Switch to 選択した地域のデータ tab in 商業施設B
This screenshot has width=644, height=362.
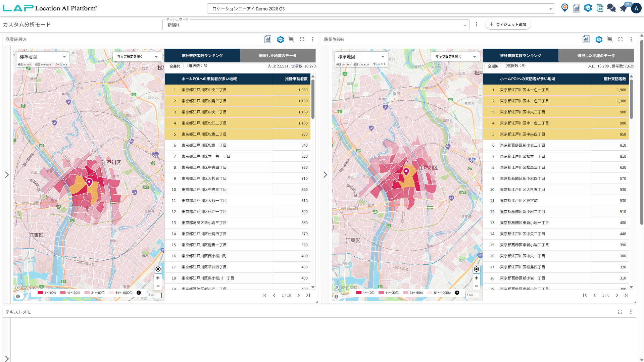coord(596,56)
